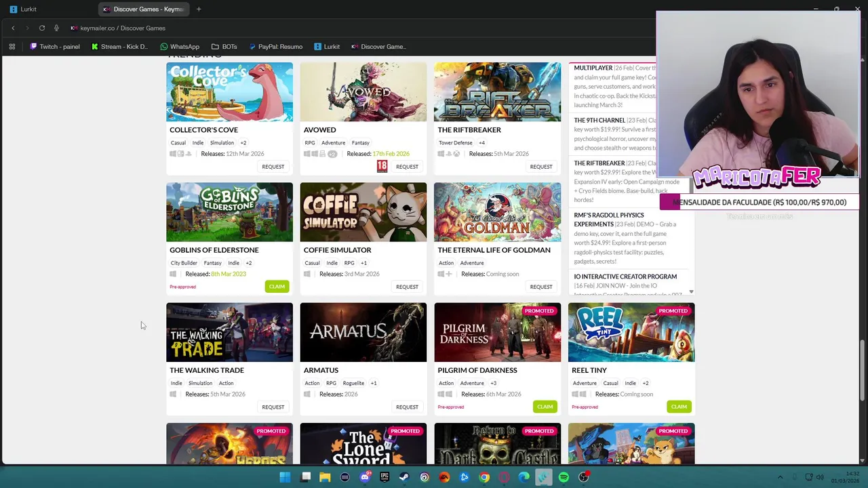
Task: Open the Reel Tiny cover image
Action: pyautogui.click(x=631, y=332)
